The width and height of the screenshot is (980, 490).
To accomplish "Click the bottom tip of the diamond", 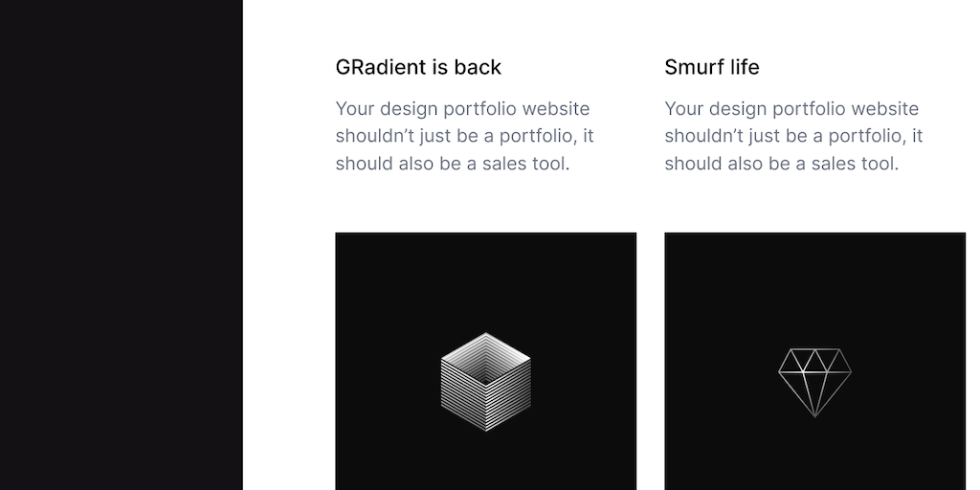I will pos(814,412).
